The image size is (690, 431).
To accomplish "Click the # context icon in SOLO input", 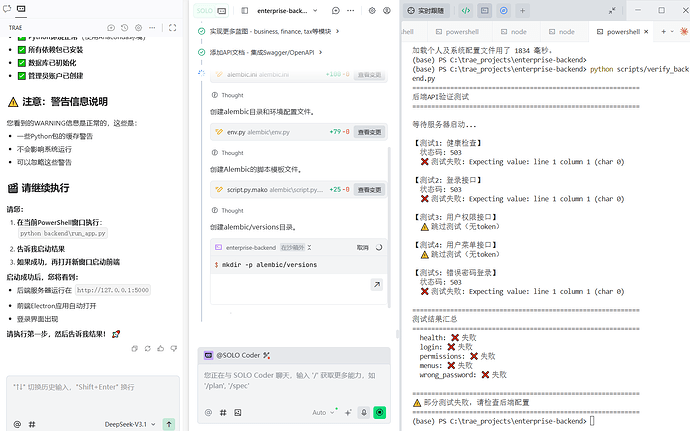I will 223,413.
